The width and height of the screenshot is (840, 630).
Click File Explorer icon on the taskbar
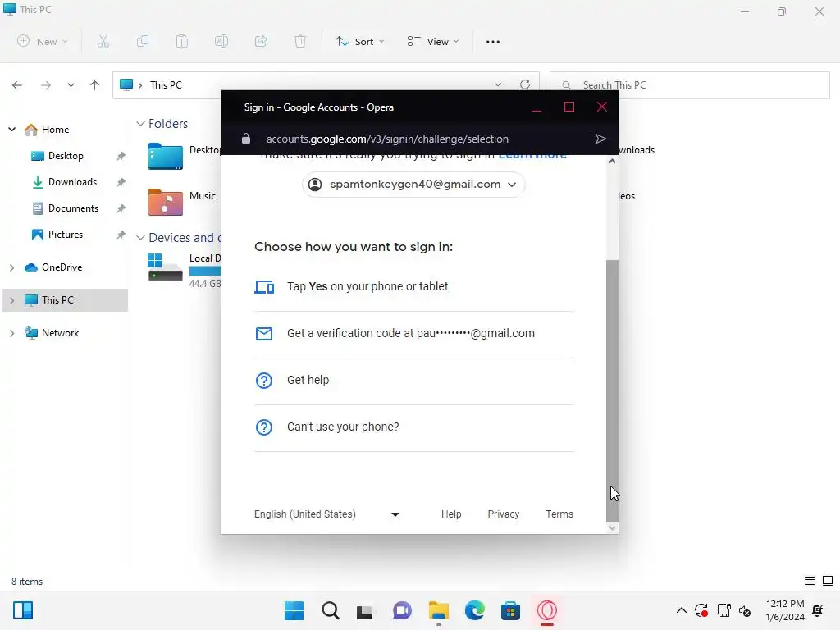[x=439, y=610]
